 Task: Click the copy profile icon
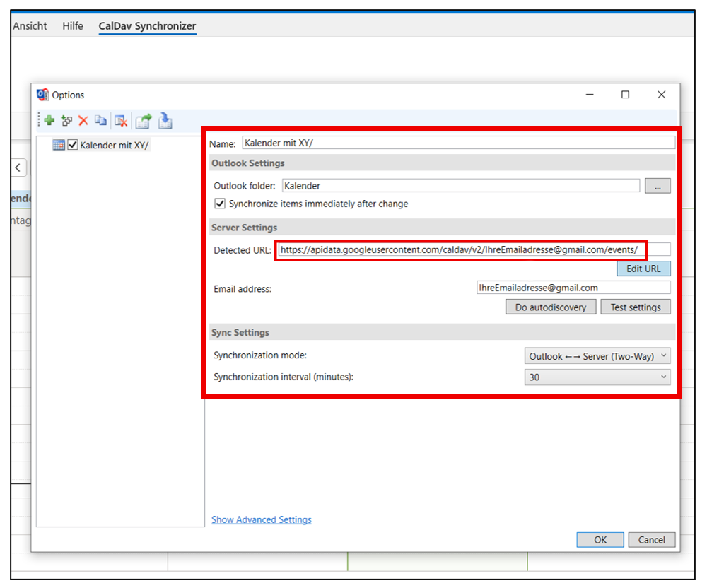click(x=101, y=121)
